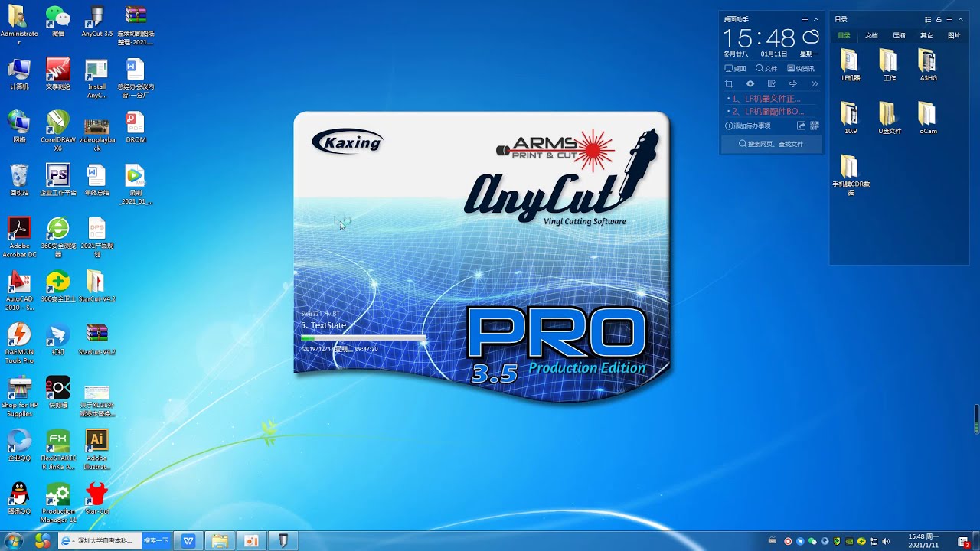Click the 搜索一下 taskbar search button

click(x=156, y=541)
